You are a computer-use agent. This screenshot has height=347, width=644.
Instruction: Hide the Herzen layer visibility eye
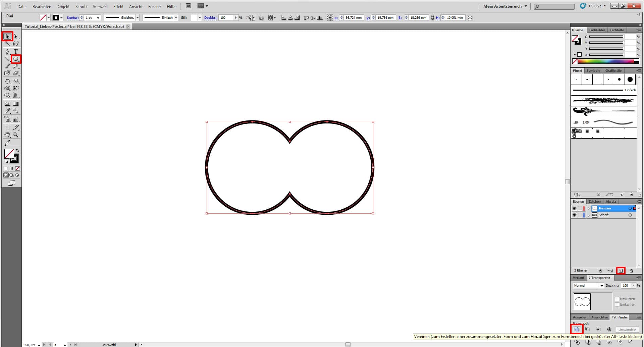pyautogui.click(x=574, y=208)
